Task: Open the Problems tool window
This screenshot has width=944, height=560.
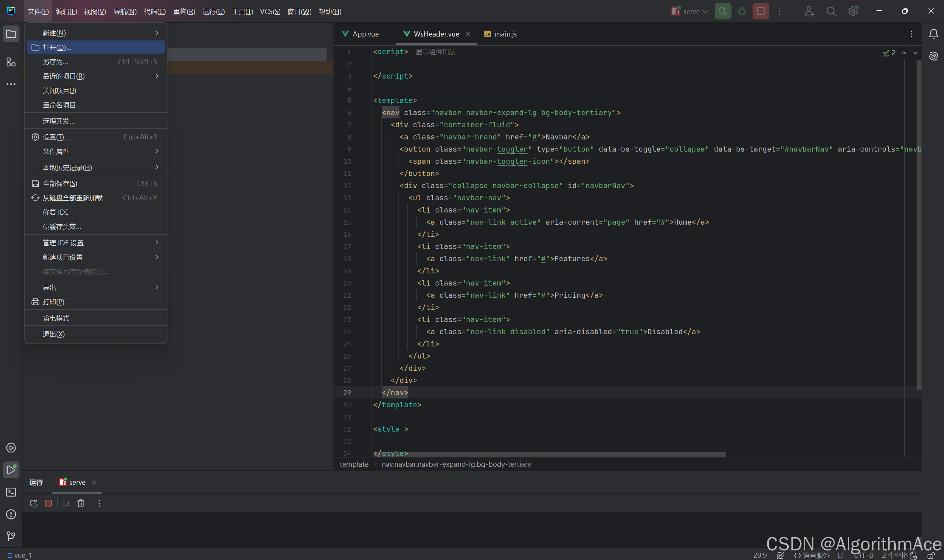Action: click(x=11, y=514)
